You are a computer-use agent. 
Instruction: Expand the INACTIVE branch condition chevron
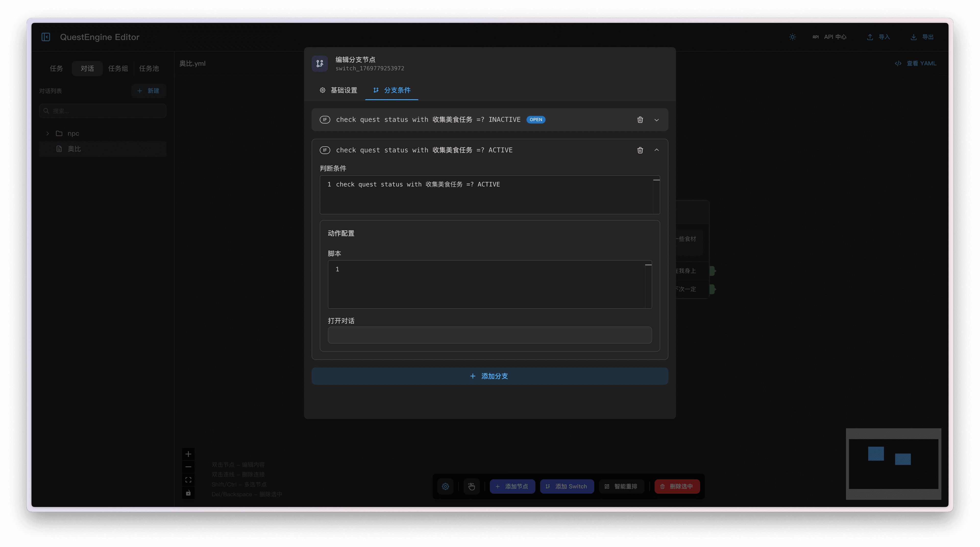coord(656,120)
